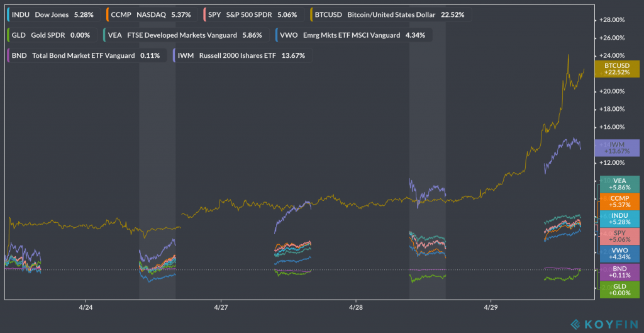Click the BND +0.11% purple axis tag
This screenshot has height=333, width=644.
pyautogui.click(x=619, y=271)
